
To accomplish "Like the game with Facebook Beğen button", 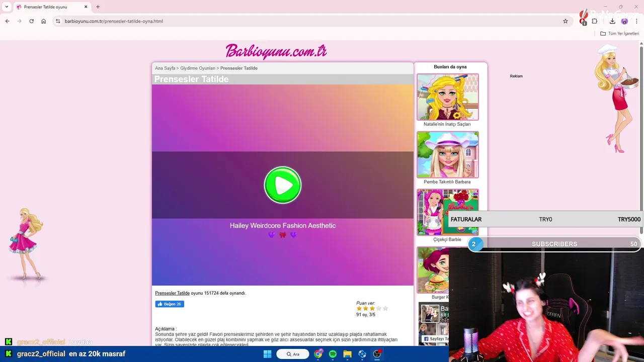I will pyautogui.click(x=170, y=304).
